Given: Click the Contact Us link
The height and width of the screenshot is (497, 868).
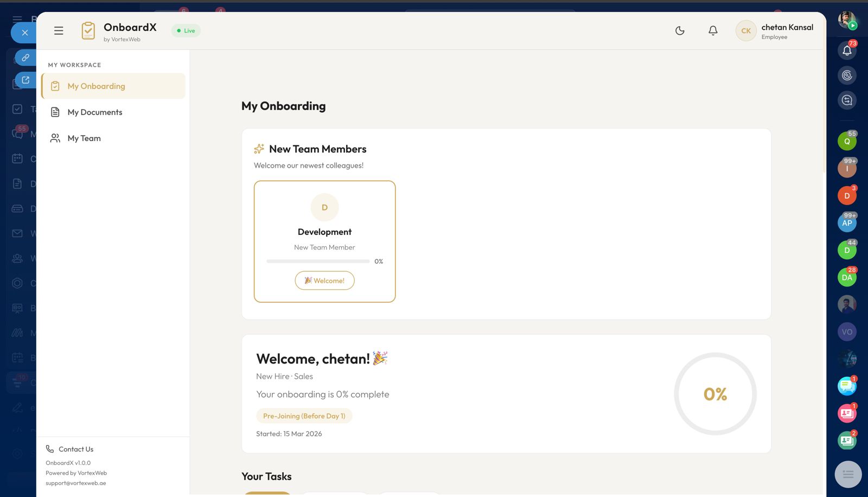Looking at the screenshot, I should point(75,449).
